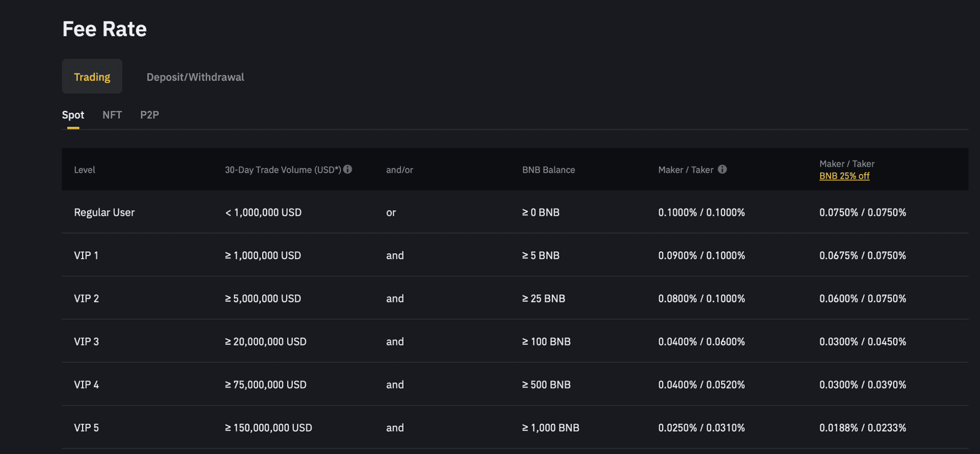Click info icon beside 30-Day Trade Volume
The height and width of the screenshot is (454, 980).
coord(347,169)
